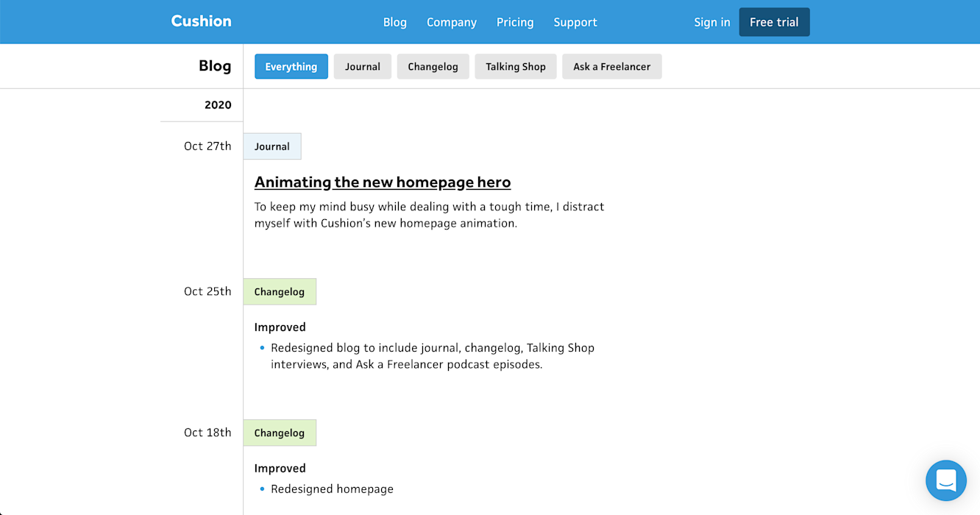Viewport: 980px width, 515px height.
Task: Visit the Support page
Action: pos(575,22)
